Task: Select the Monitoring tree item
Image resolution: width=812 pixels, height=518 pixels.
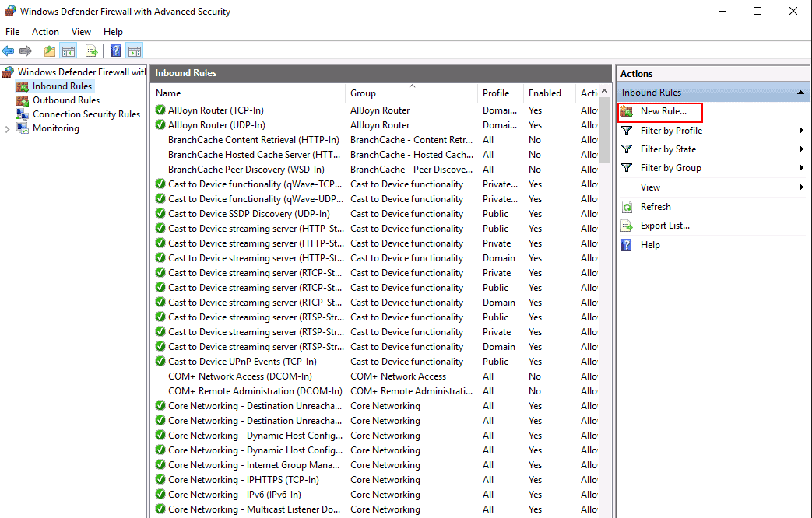Action: point(56,128)
